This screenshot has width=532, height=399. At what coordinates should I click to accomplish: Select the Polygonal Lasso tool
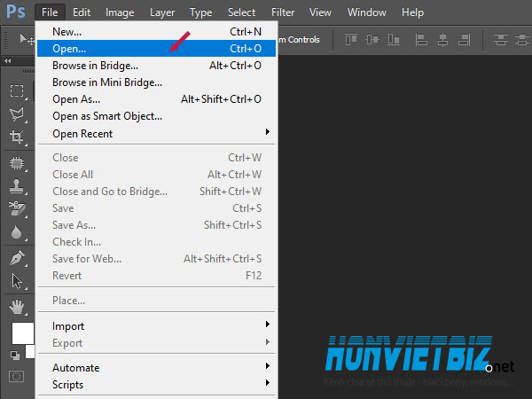[x=17, y=114]
